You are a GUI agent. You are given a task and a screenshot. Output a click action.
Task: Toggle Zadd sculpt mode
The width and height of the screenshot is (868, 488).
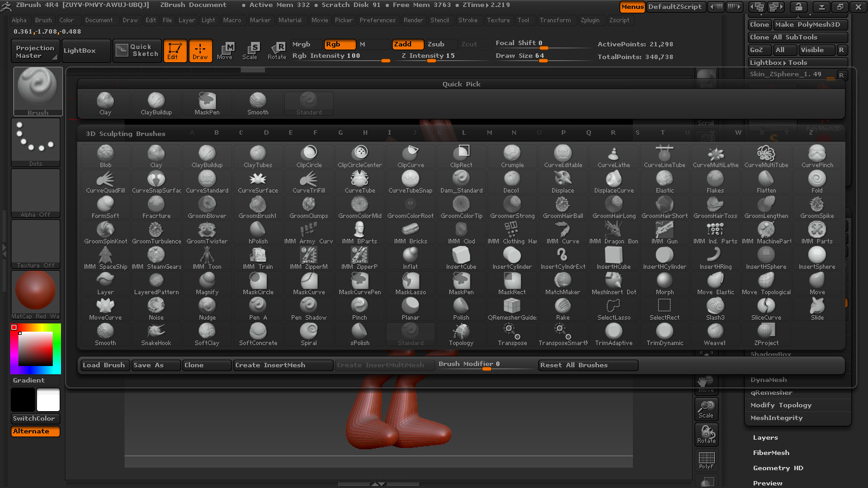tap(407, 44)
